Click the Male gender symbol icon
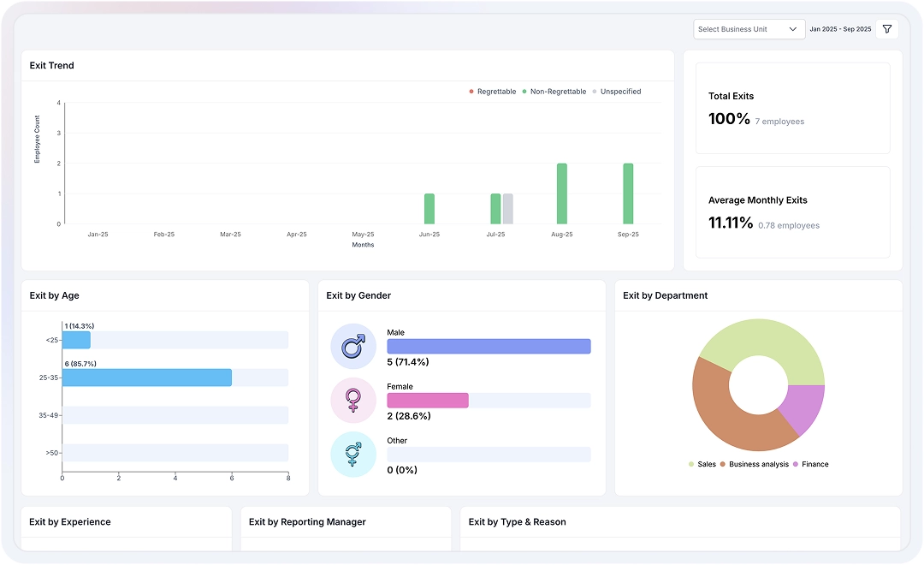924x565 pixels. pos(352,346)
